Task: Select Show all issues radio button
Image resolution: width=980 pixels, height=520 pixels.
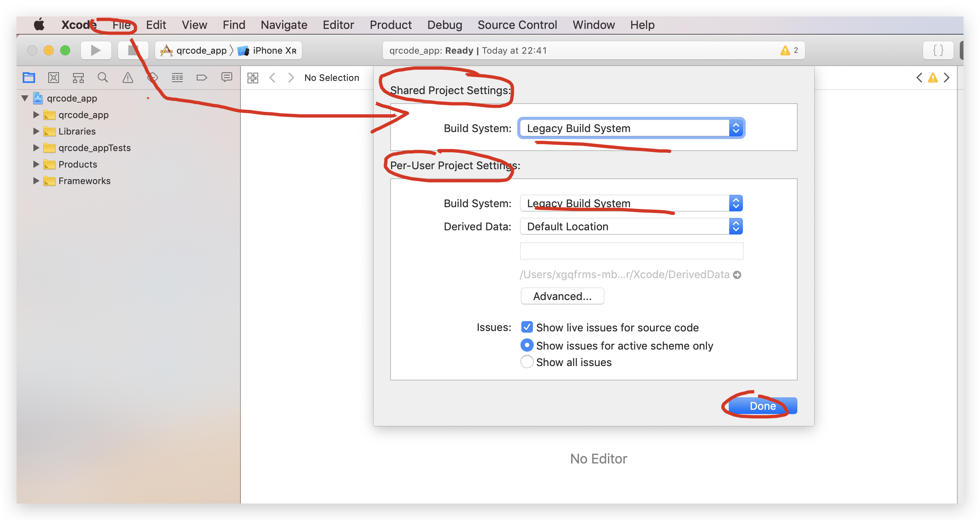Action: pos(527,362)
